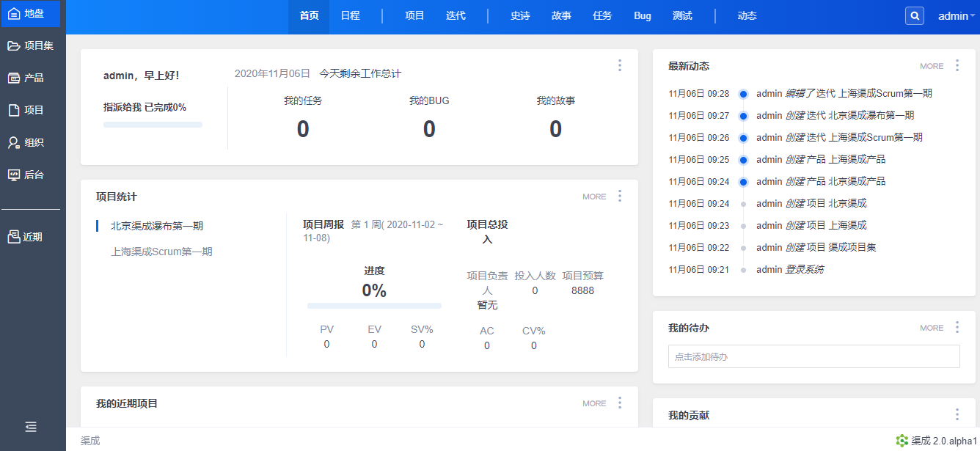Open 项目集 folder icon in sidebar
Screen dimensions: 980x451
pyautogui.click(x=14, y=45)
